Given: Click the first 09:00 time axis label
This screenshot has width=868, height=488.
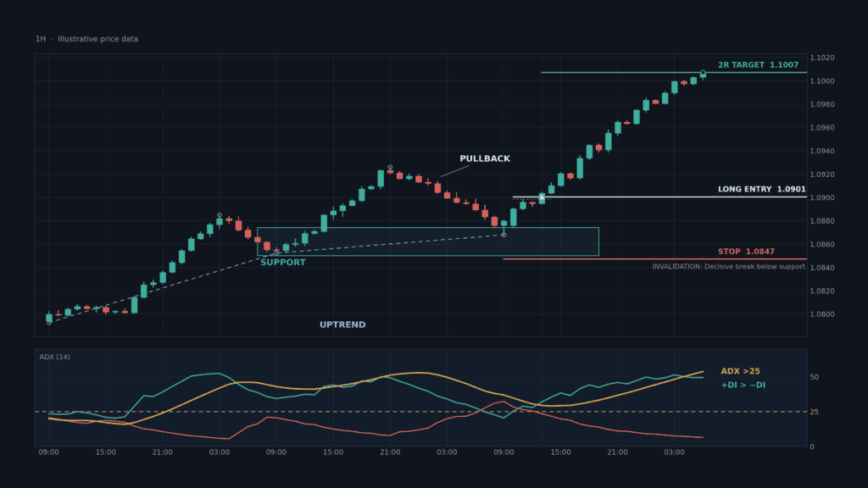Looking at the screenshot, I should [x=48, y=452].
